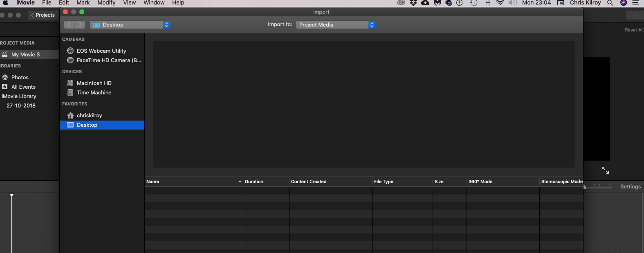Open Spotlight search magnifier
This screenshot has width=644, height=253.
(610, 3)
